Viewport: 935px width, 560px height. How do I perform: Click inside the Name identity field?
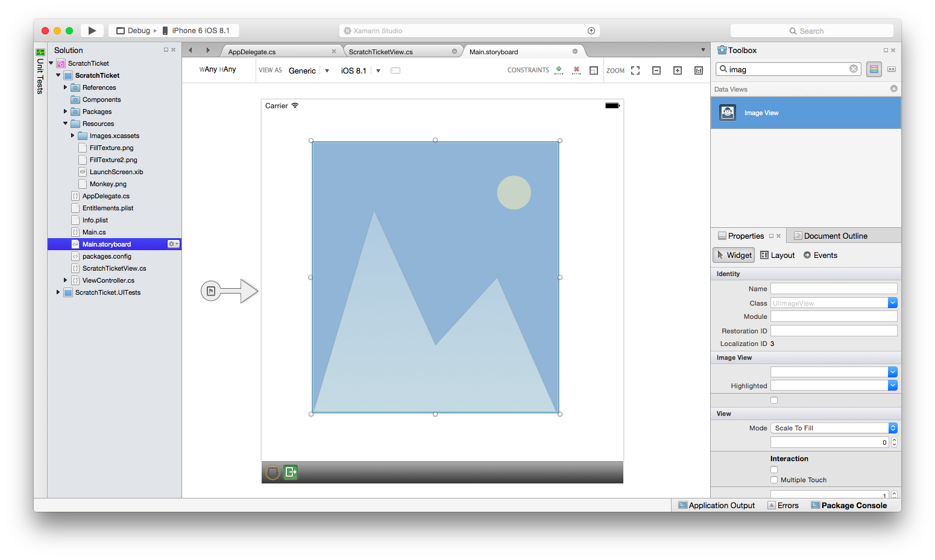point(833,288)
